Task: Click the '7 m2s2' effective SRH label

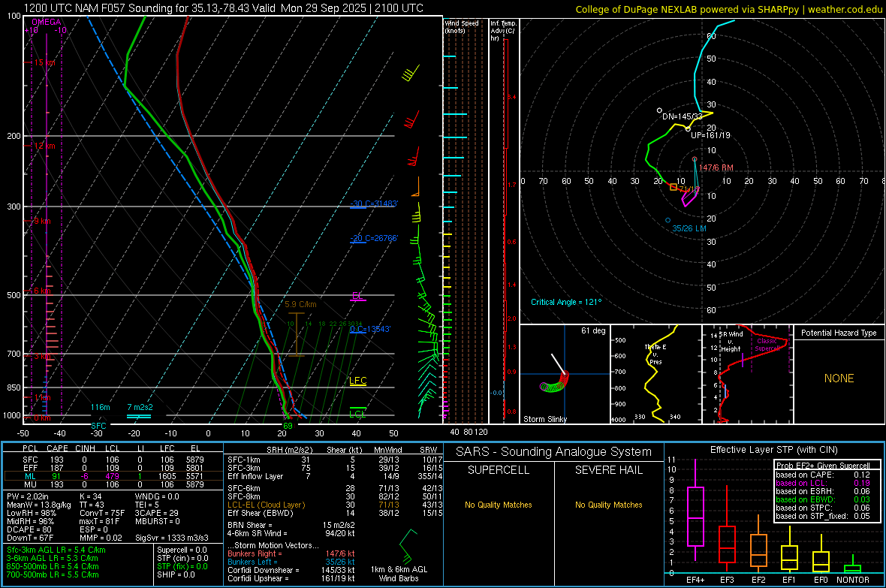Action: (x=140, y=407)
